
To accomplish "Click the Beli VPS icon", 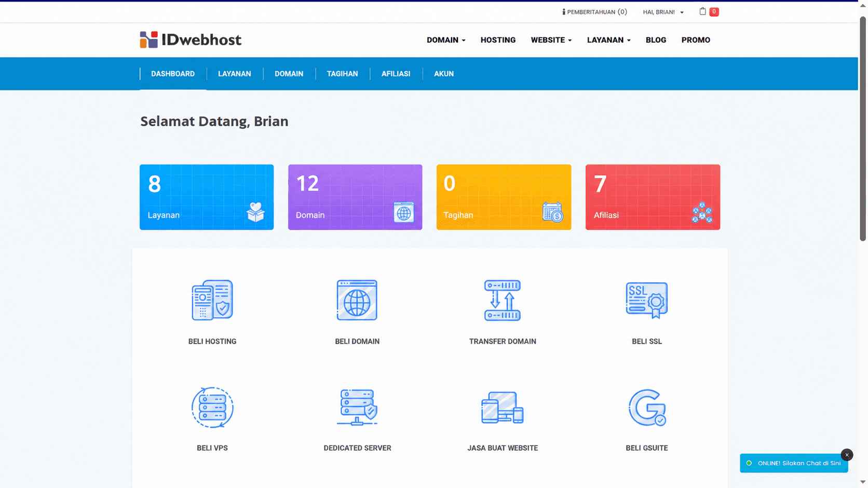I will click(x=212, y=408).
